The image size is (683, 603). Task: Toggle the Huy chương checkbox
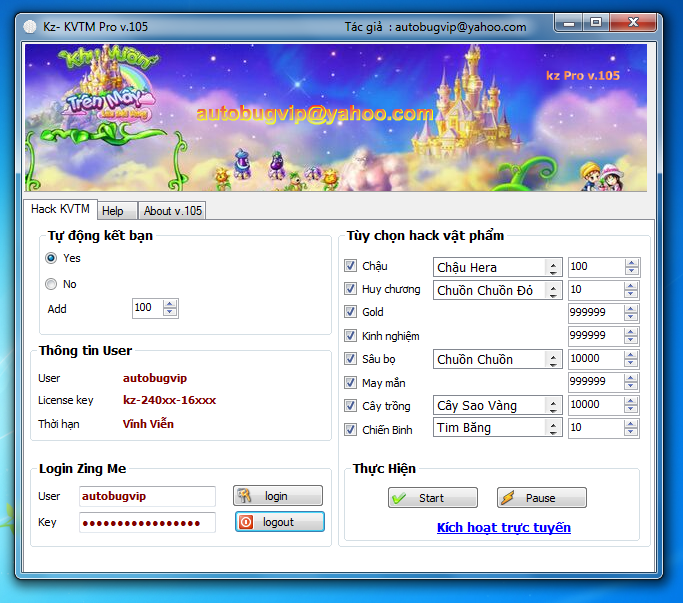coord(350,288)
